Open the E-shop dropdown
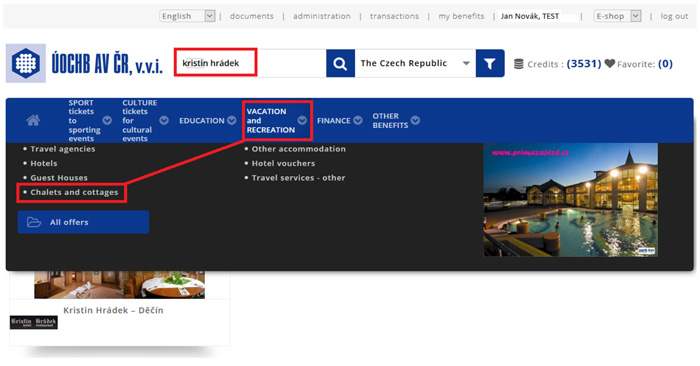 click(618, 16)
